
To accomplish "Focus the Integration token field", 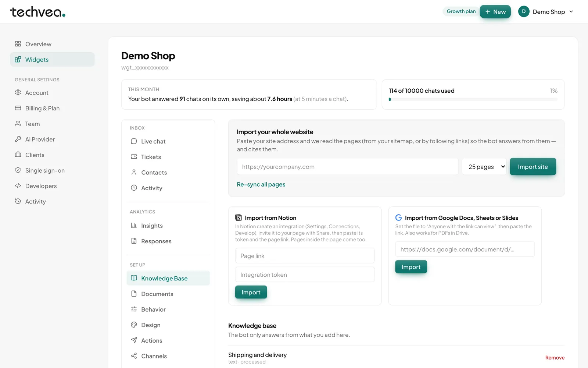I will (305, 275).
